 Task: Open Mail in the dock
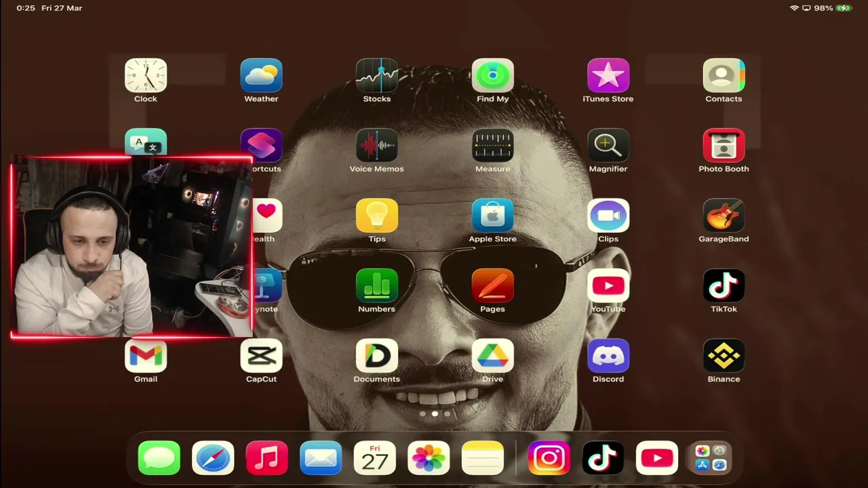[321, 458]
